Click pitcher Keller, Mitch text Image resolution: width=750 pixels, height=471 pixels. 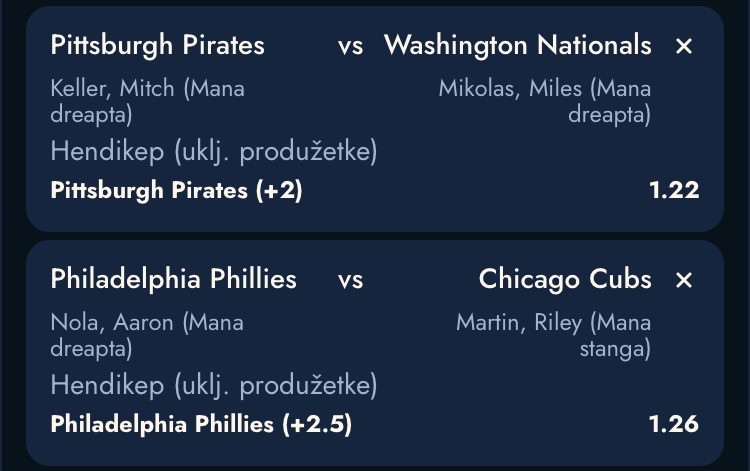[x=147, y=100]
